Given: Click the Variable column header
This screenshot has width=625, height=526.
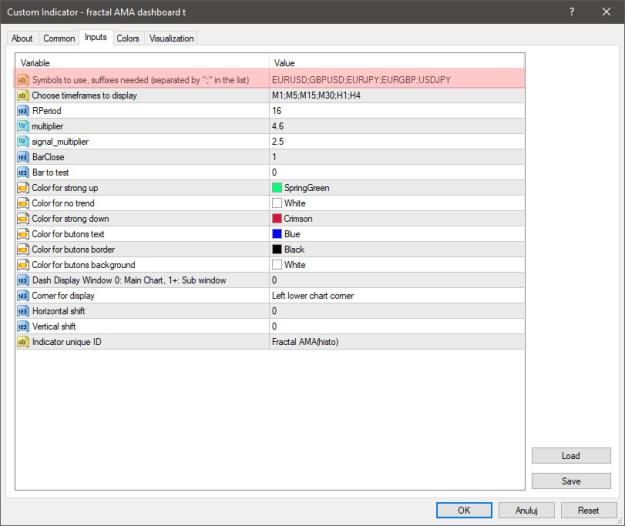Looking at the screenshot, I should (143, 63).
